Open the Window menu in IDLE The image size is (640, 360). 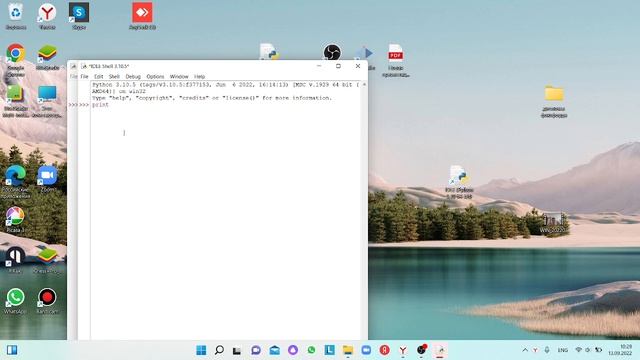point(179,77)
